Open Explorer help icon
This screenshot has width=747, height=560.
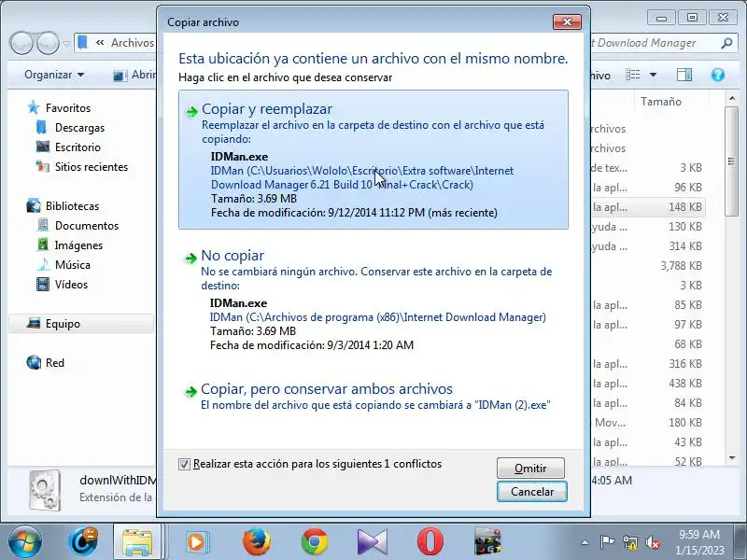pyautogui.click(x=717, y=75)
